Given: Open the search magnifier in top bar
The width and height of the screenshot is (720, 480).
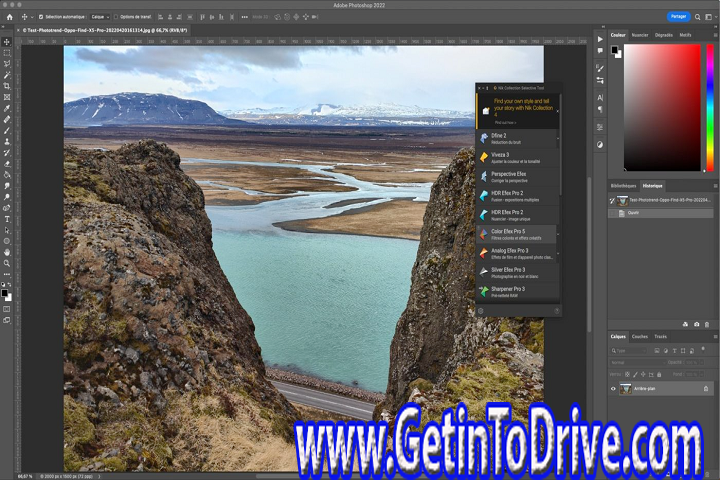Looking at the screenshot, I should point(698,17).
